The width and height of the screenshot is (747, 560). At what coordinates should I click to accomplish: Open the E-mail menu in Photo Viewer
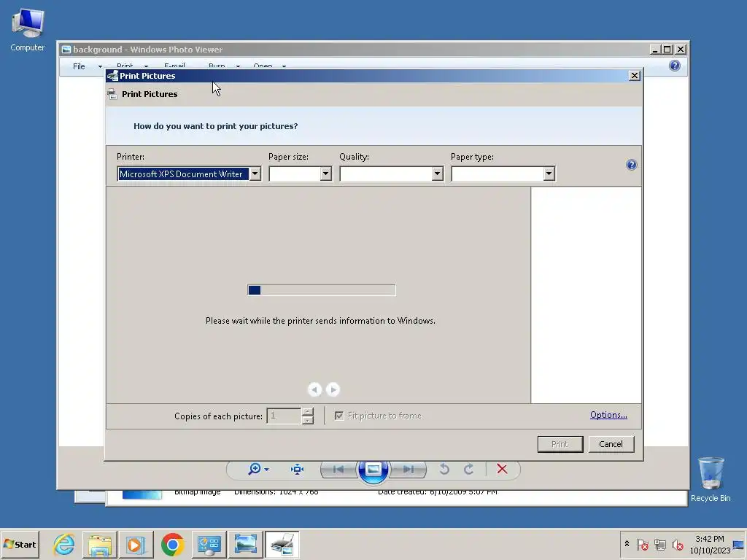click(174, 66)
